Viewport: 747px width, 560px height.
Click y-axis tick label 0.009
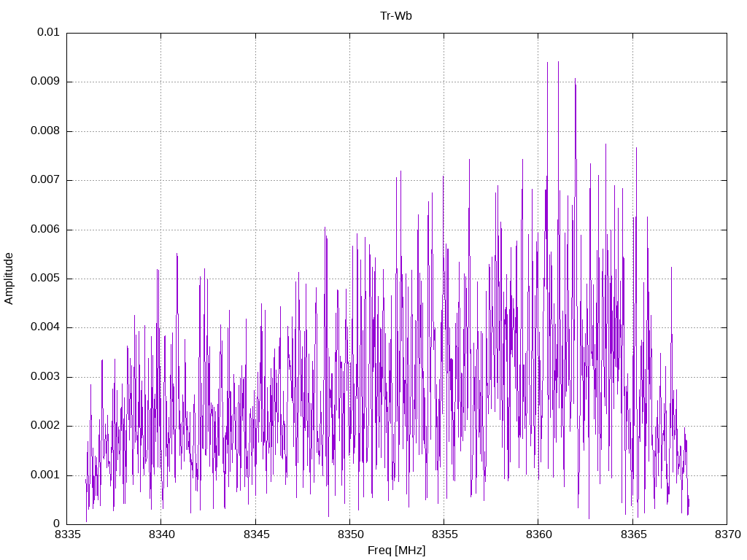(x=45, y=82)
